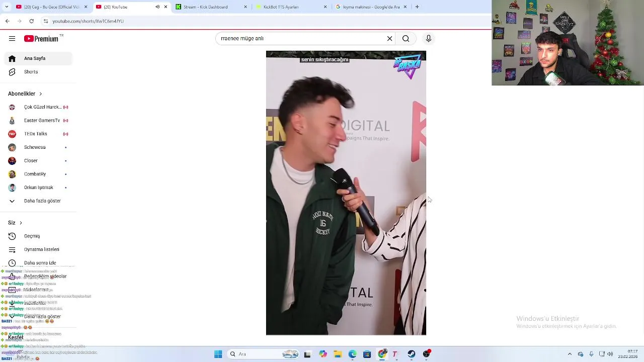This screenshot has height=362, width=644.
Task: Expand Daha fazla göster under subscriptions
Action: coord(38,201)
